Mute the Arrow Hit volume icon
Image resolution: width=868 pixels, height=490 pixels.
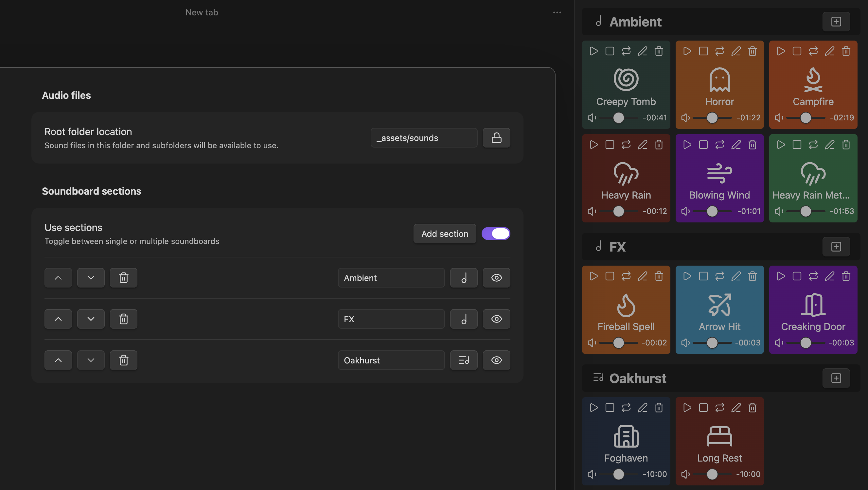point(685,343)
